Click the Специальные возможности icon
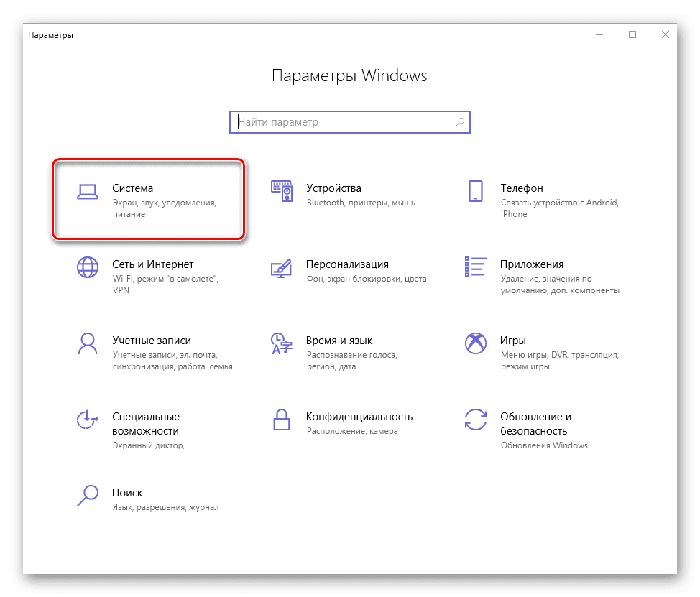Screen dimensions: 700x597 88,420
